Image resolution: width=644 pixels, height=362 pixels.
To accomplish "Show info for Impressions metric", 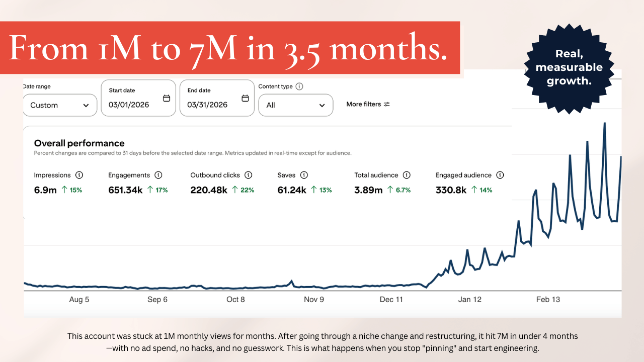I will click(x=79, y=175).
